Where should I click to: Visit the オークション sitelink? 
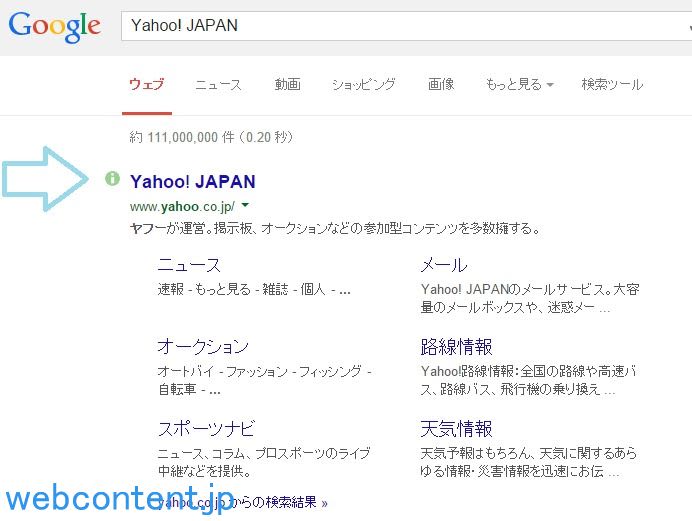click(x=202, y=347)
